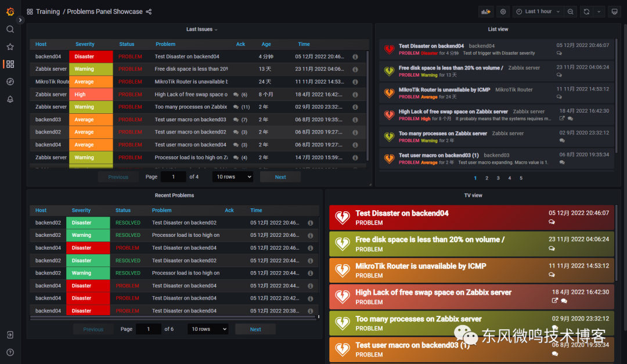627x364 pixels.
Task: Open the search icon in sidebar
Action: (x=10, y=29)
